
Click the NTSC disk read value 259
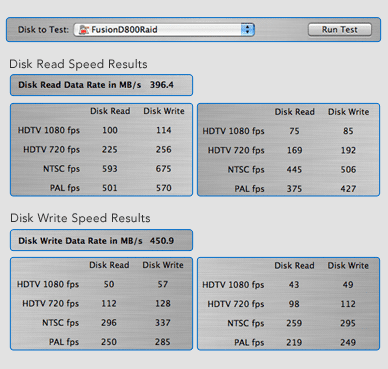[294, 323]
